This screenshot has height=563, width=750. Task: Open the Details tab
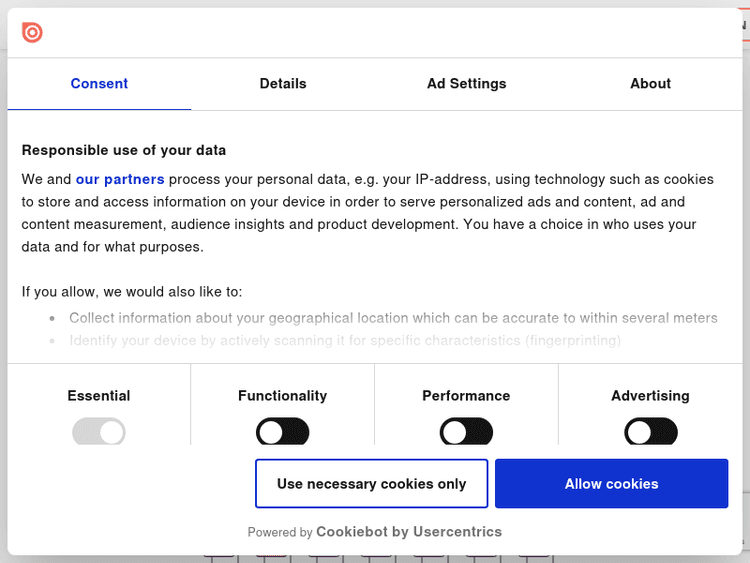(x=283, y=84)
